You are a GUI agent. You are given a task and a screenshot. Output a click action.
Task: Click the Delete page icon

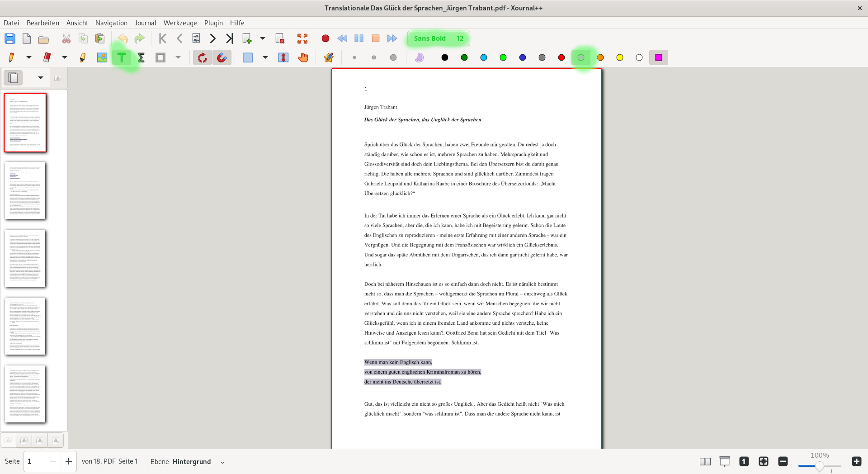(280, 38)
